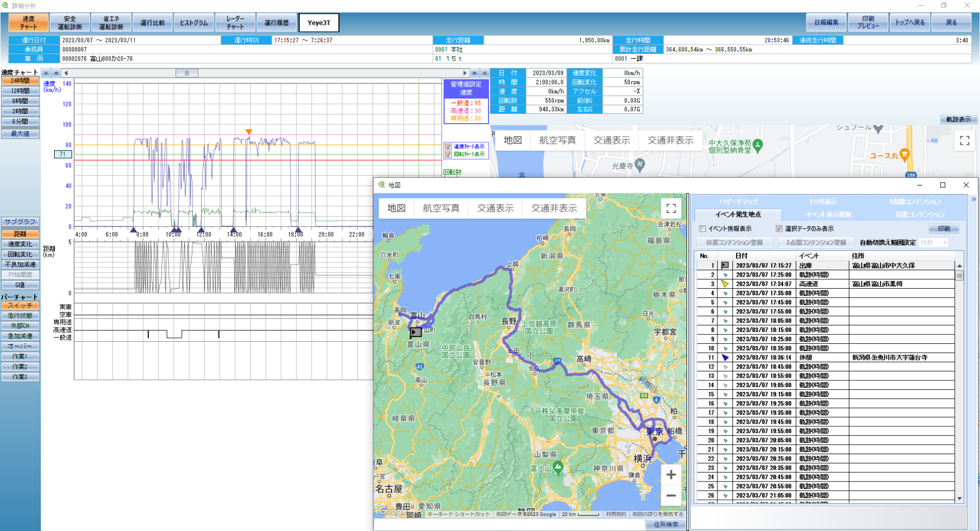
Task: Click the 最大値 button
Action: (20, 134)
